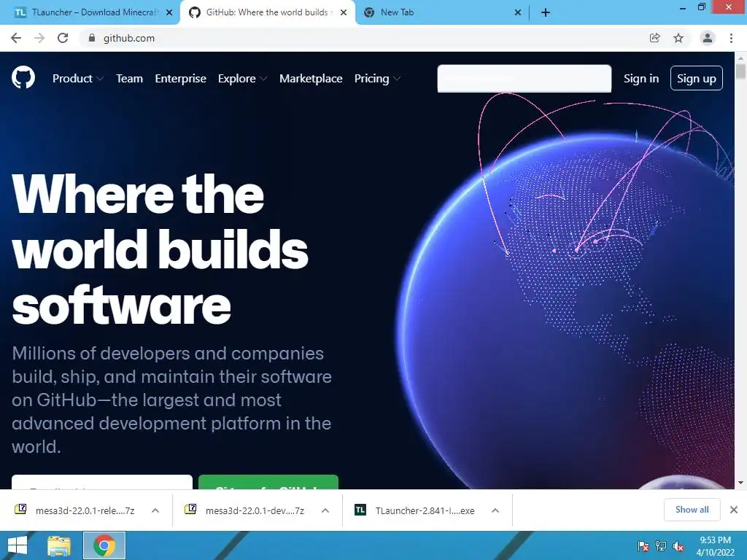Click the Sign up button
Image resolution: width=747 pixels, height=560 pixels.
(697, 79)
